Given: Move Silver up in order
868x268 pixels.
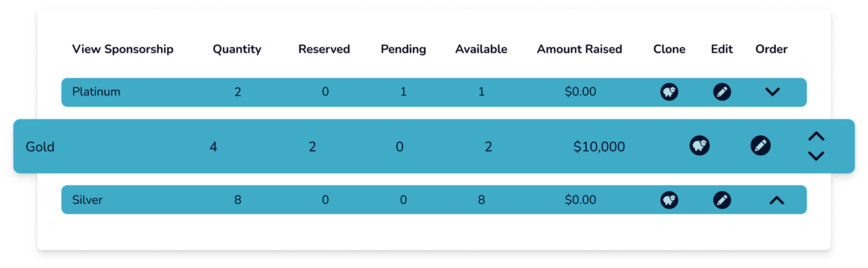Looking at the screenshot, I should 777,200.
